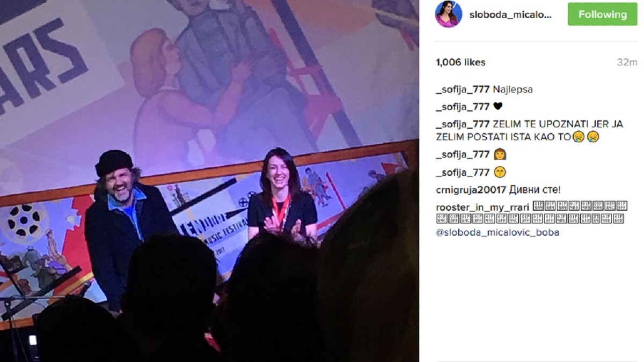The width and height of the screenshot is (644, 362).
Task: Follow the @sloboda_micalovic_boba mention link
Action: coord(497,233)
